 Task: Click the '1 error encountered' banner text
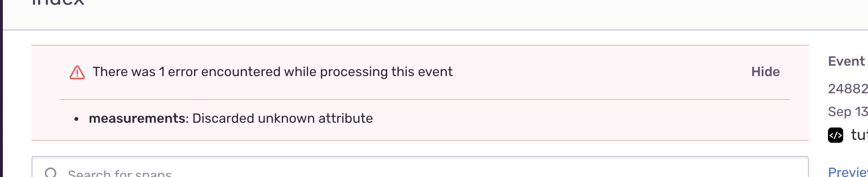click(272, 72)
